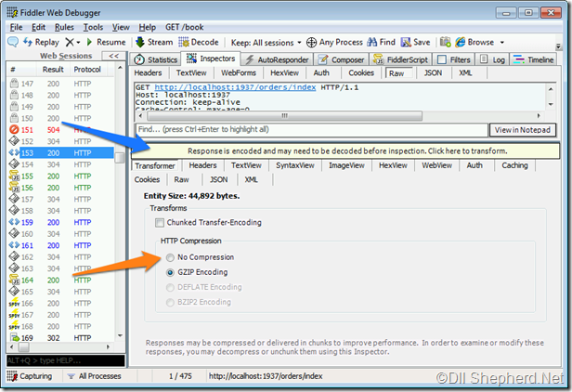Select session 166 with the SPDY icon
The image size is (572, 392).
point(61,304)
